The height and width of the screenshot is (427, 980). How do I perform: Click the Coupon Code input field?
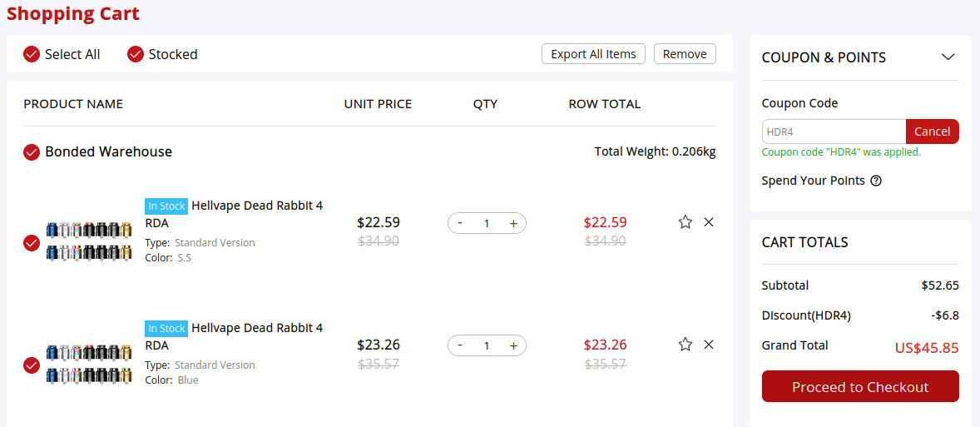(833, 132)
